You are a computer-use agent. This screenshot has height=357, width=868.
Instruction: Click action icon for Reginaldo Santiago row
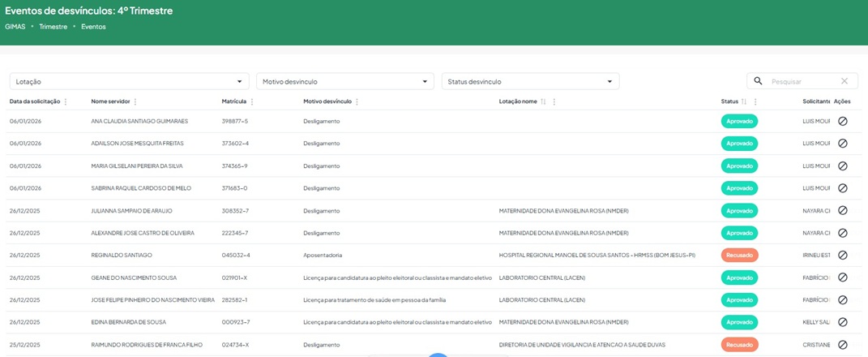pyautogui.click(x=842, y=255)
